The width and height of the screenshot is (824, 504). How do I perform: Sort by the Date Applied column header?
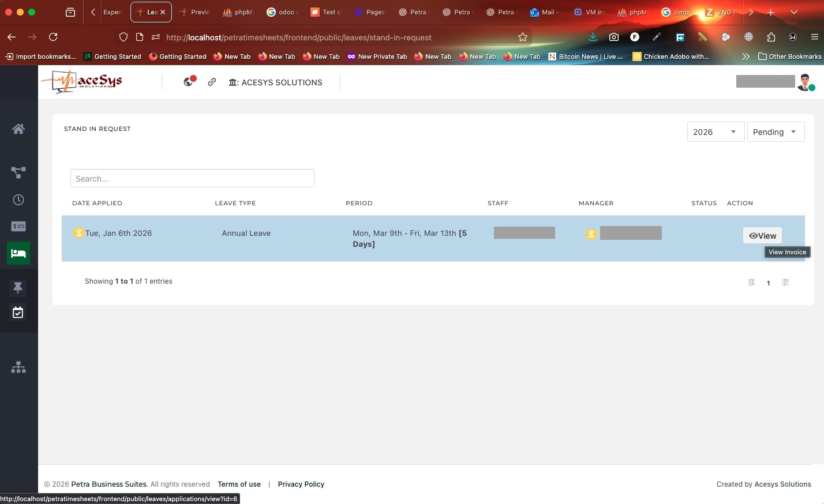coord(97,204)
